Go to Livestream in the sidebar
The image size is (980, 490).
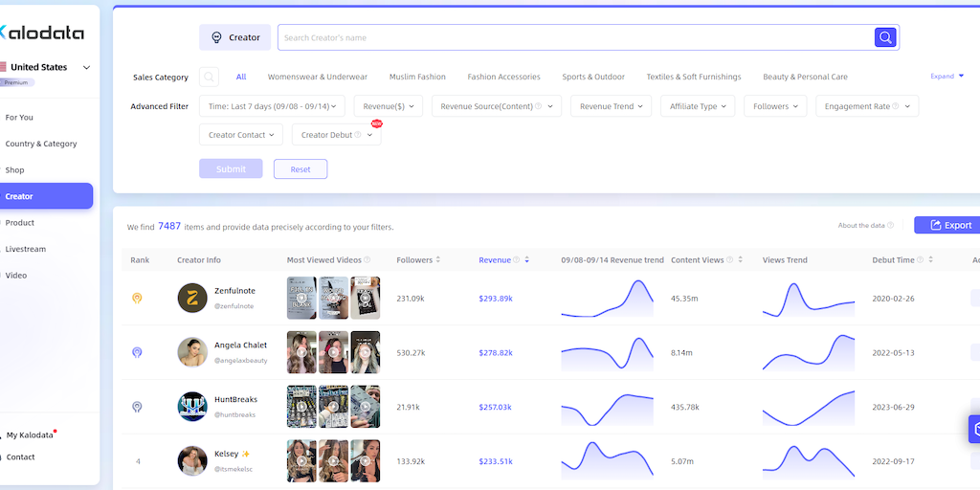[x=26, y=249]
